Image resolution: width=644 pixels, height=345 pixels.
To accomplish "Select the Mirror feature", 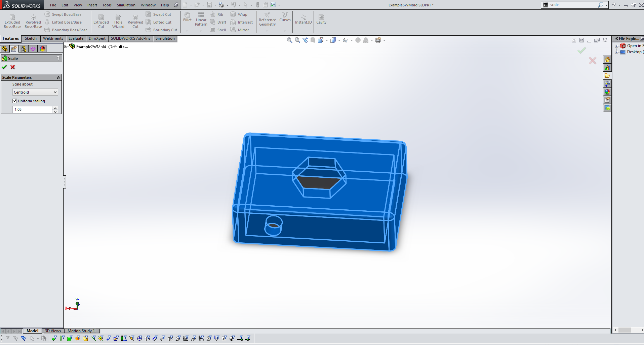I will click(x=240, y=30).
